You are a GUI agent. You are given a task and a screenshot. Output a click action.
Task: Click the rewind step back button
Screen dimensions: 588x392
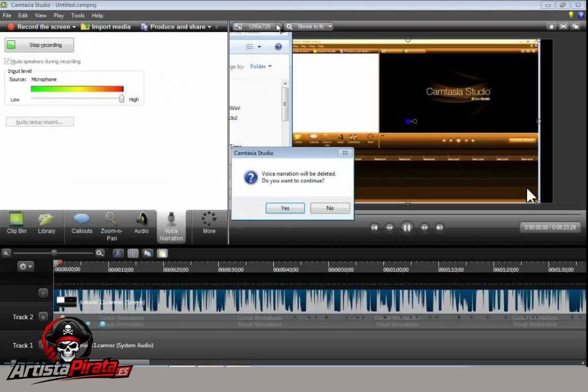[x=390, y=228]
